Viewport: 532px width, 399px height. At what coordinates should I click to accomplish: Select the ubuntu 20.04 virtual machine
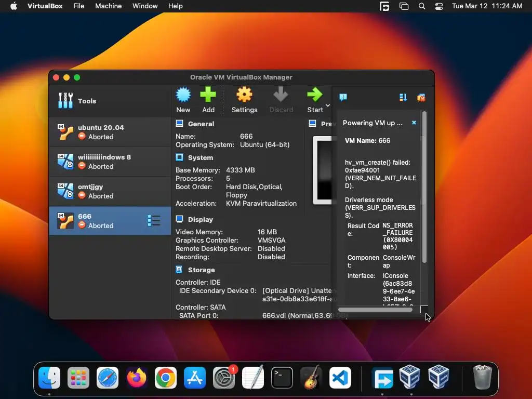tap(110, 132)
